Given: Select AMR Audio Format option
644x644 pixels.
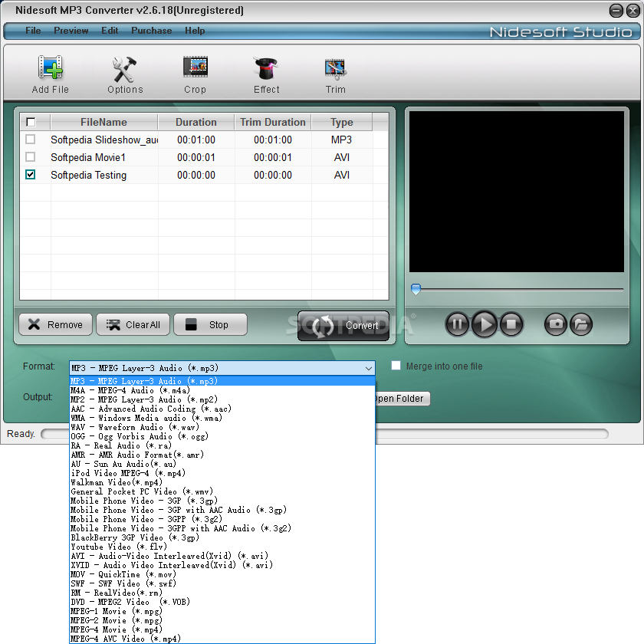Looking at the screenshot, I should click(222, 455).
